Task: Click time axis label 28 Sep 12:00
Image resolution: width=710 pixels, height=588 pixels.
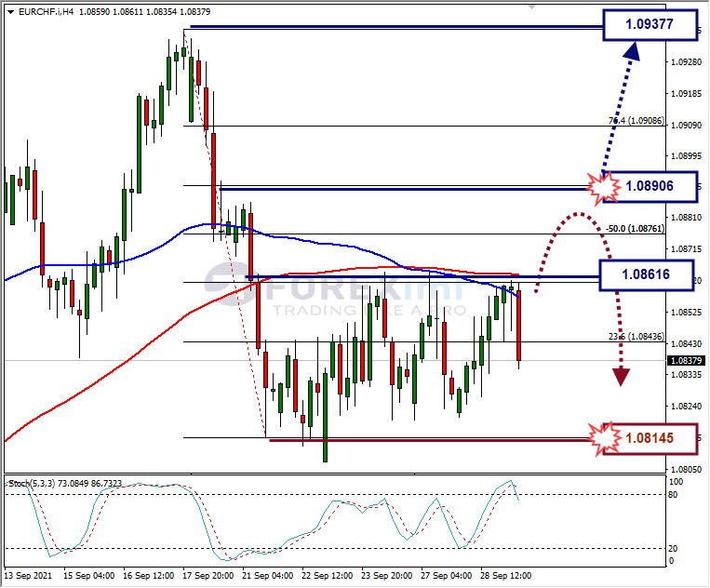Action: pos(506,576)
